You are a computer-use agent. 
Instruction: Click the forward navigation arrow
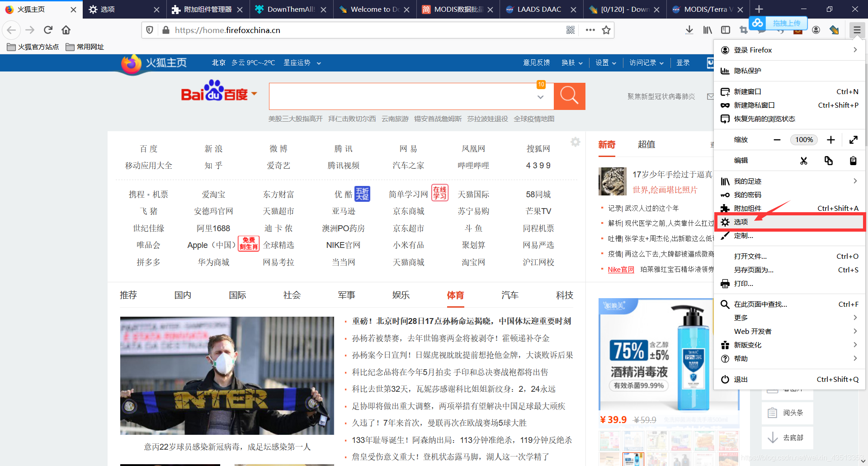pyautogui.click(x=30, y=30)
